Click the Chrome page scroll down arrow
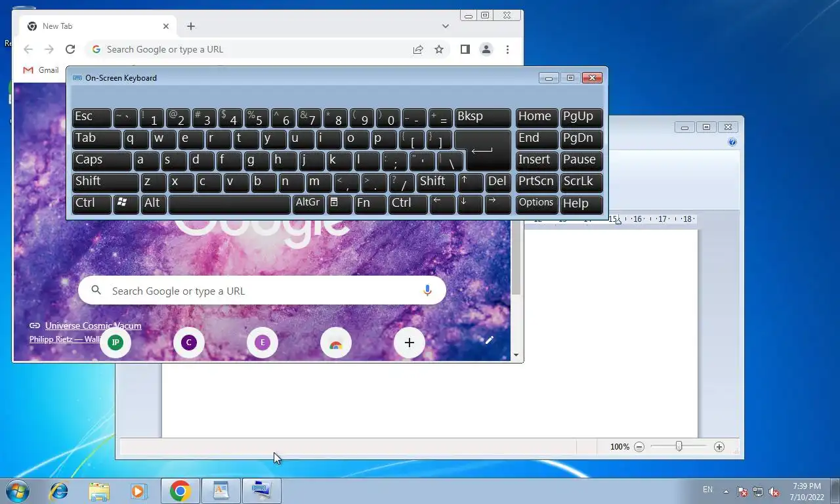The width and height of the screenshot is (840, 504). click(516, 356)
